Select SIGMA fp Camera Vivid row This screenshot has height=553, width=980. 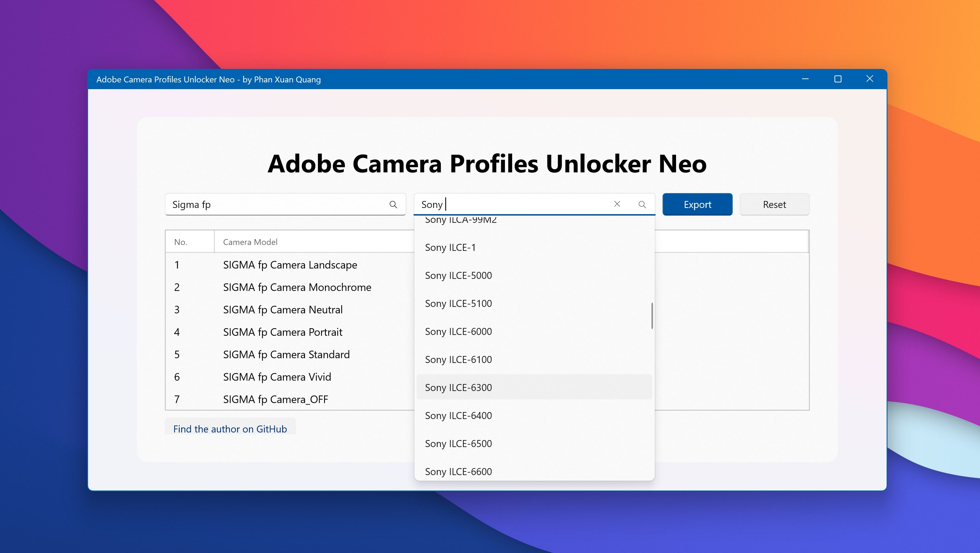277,377
